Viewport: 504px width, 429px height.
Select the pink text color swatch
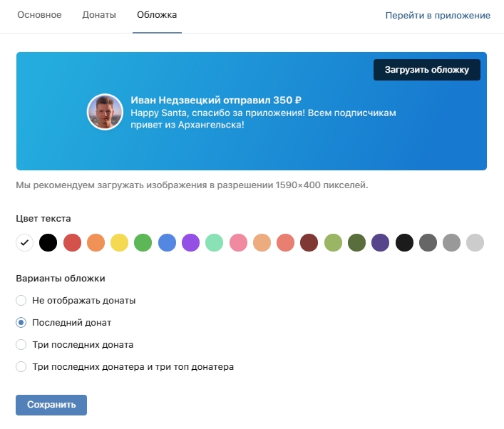coord(238,242)
